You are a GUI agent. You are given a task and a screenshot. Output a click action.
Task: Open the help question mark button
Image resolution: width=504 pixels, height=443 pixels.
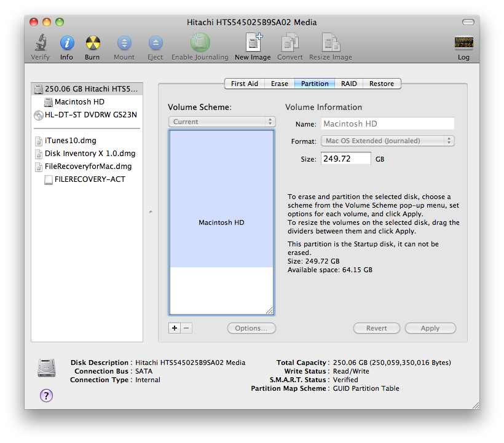point(46,396)
